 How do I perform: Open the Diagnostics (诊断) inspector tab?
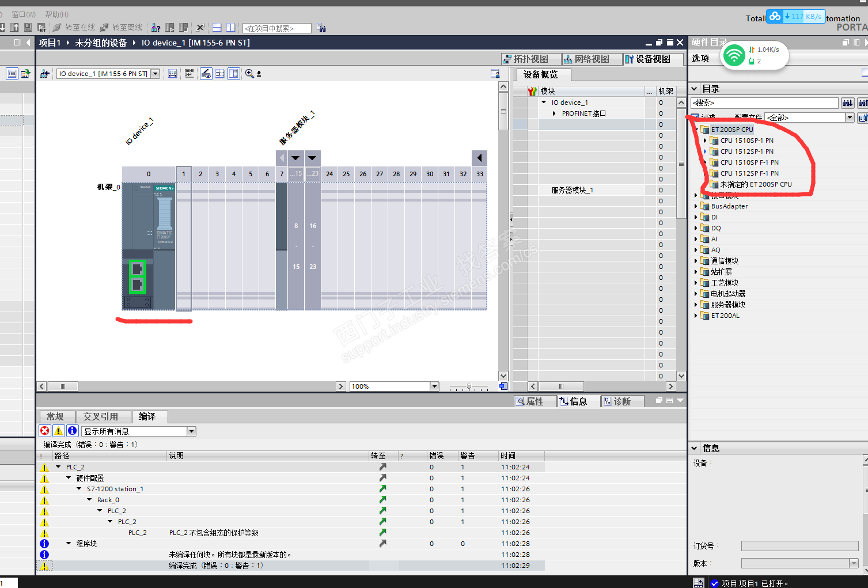point(622,401)
